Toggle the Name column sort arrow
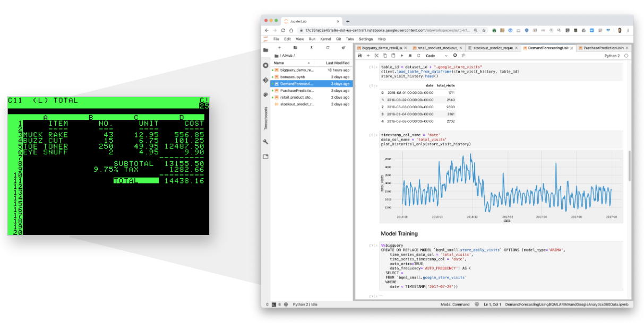The height and width of the screenshot is (323, 644). coord(308,63)
